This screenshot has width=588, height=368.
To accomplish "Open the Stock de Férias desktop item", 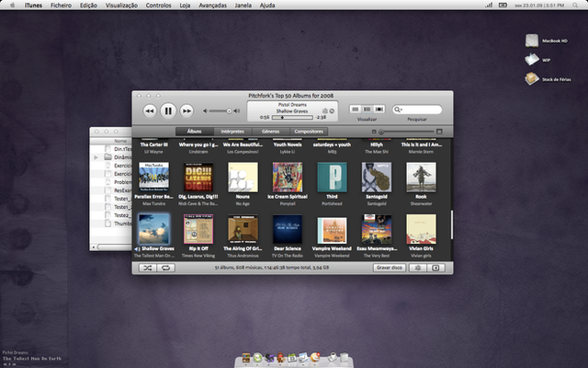I will (531, 79).
